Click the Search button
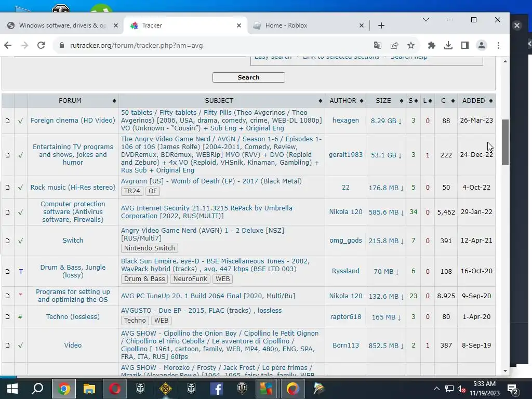This screenshot has width=532, height=399. tap(249, 77)
